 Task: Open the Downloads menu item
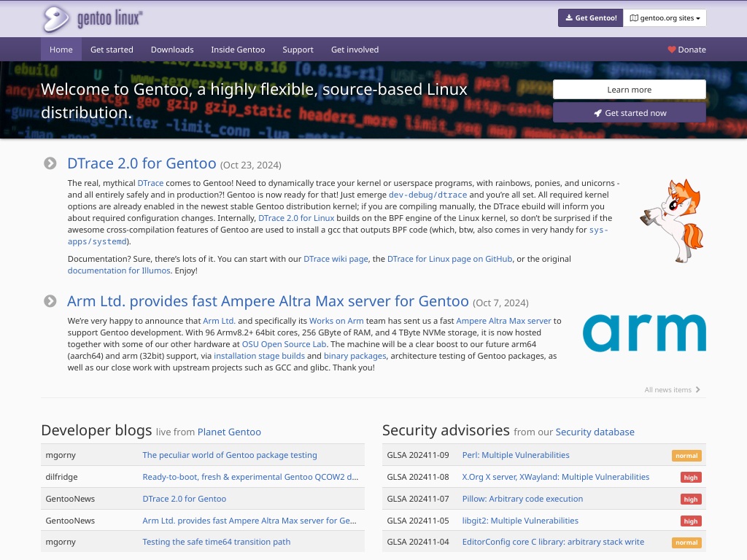pos(172,50)
